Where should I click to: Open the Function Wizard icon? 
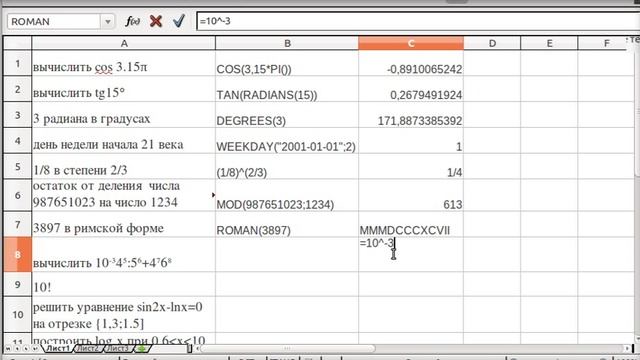(132, 21)
